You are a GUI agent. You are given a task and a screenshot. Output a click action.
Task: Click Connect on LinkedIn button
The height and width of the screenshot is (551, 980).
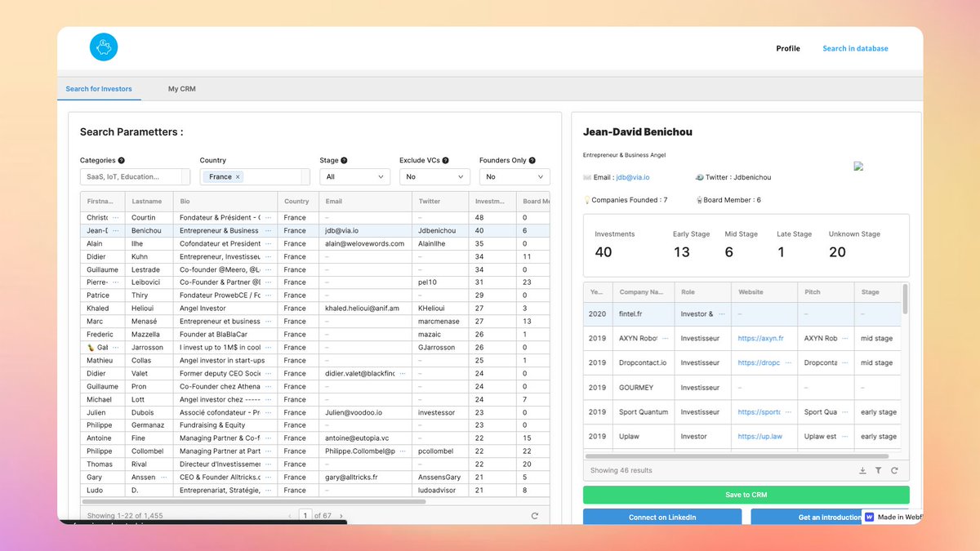click(662, 517)
